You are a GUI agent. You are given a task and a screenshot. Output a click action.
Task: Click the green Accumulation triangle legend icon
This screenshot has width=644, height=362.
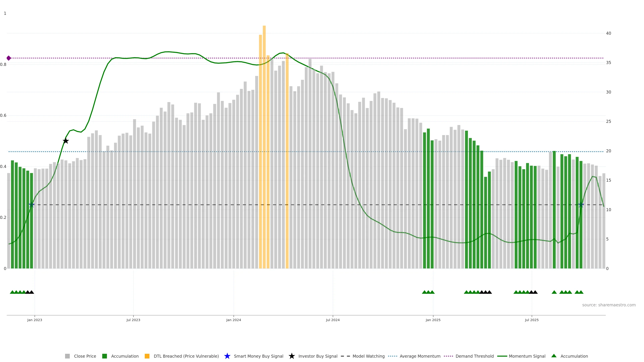pos(554,356)
